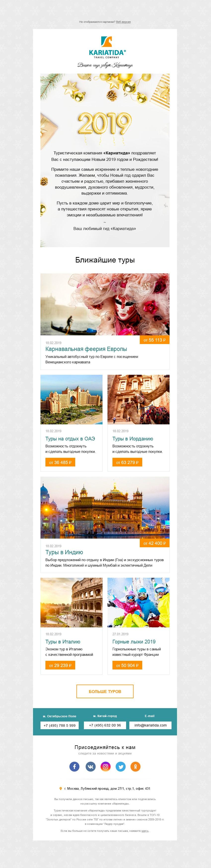Open the Туры в Индию title link
The height and width of the screenshot is (868, 211).
(x=64, y=552)
